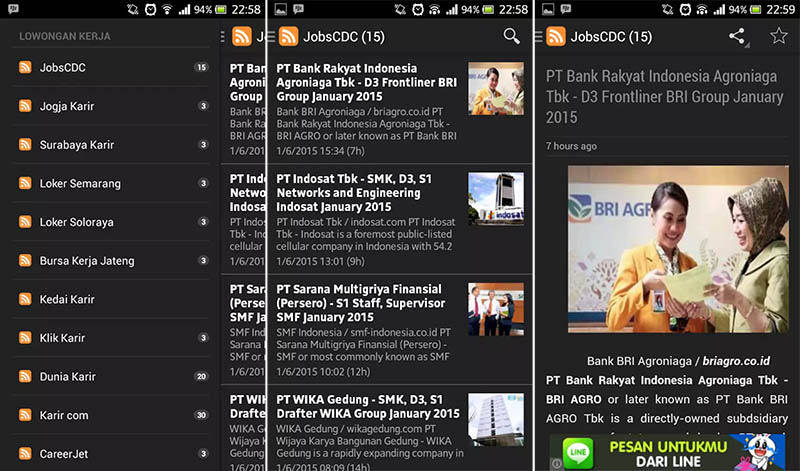Click unread count badge 20 for Dunia Karir
Image resolution: width=800 pixels, height=471 pixels.
[202, 377]
